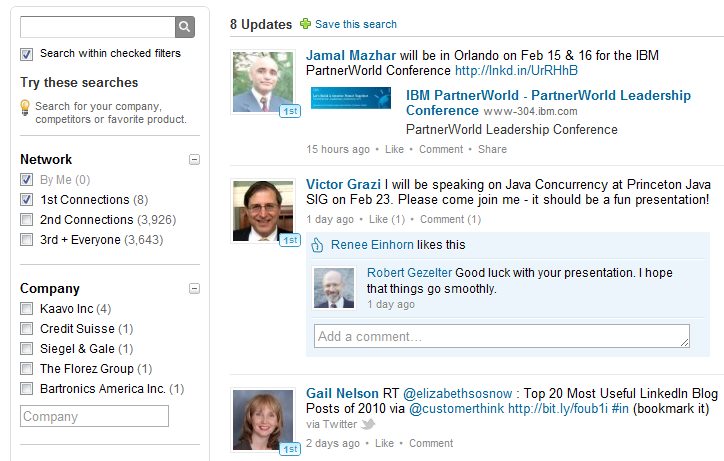Click the Add a comment text box
Viewport: 724px width, 461px height.
pos(502,337)
